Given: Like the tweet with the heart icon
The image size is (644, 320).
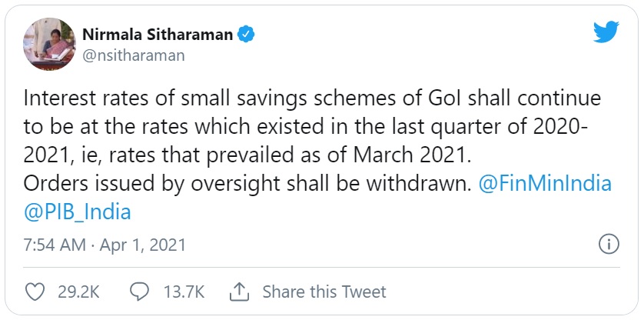Looking at the screenshot, I should (x=35, y=292).
